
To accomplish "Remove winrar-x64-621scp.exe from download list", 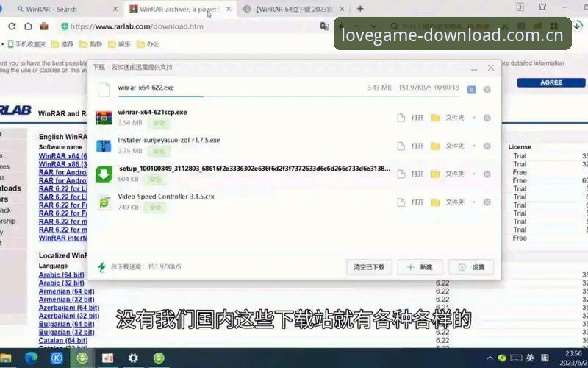I will coord(487,118).
